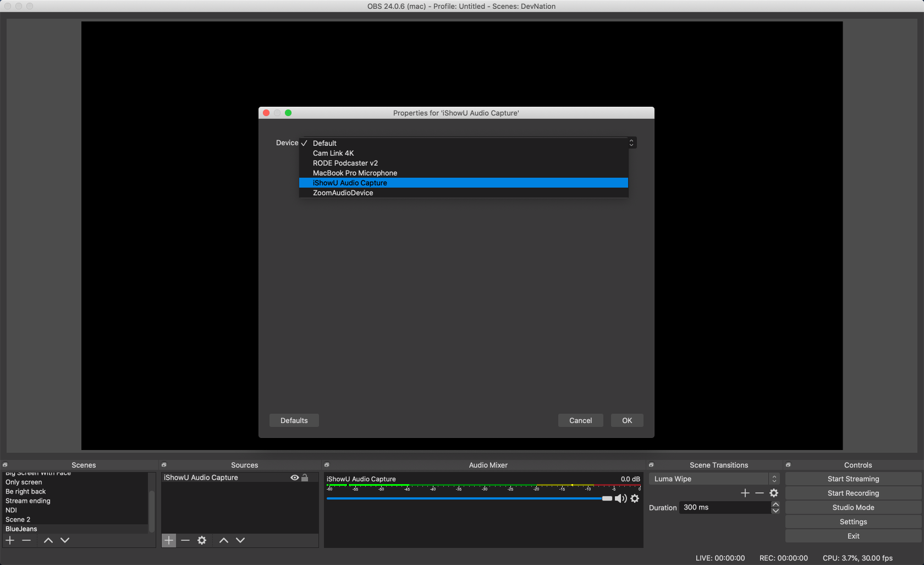Enable Studio Mode
This screenshot has height=565, width=924.
pyautogui.click(x=853, y=507)
